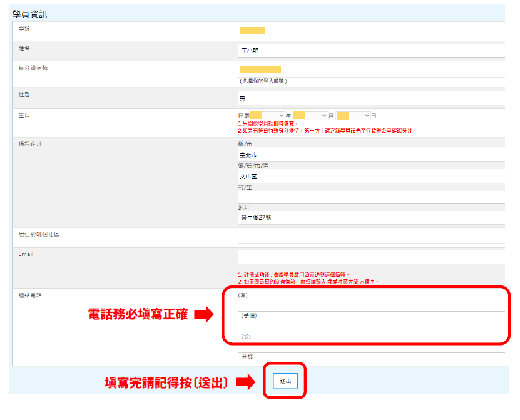520x420 pixels.
Task: Open the birth year (年) dropdown
Action: click(267, 116)
